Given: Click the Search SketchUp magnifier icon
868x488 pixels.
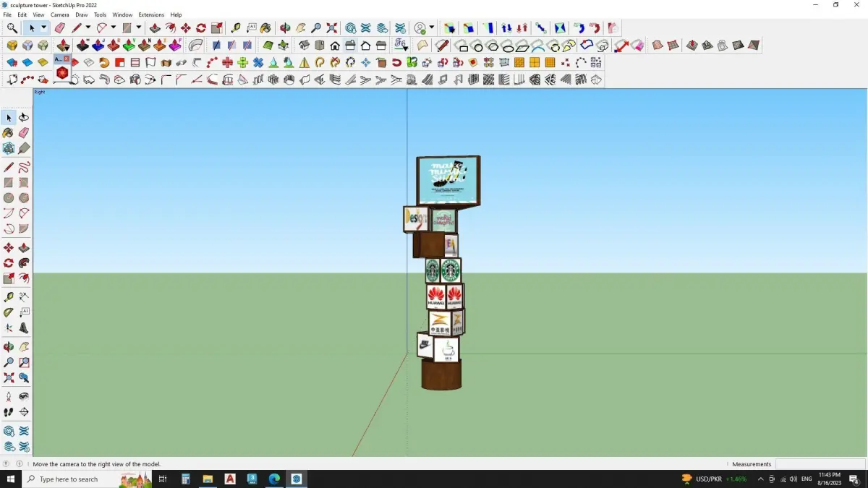Looking at the screenshot, I should click(12, 28).
